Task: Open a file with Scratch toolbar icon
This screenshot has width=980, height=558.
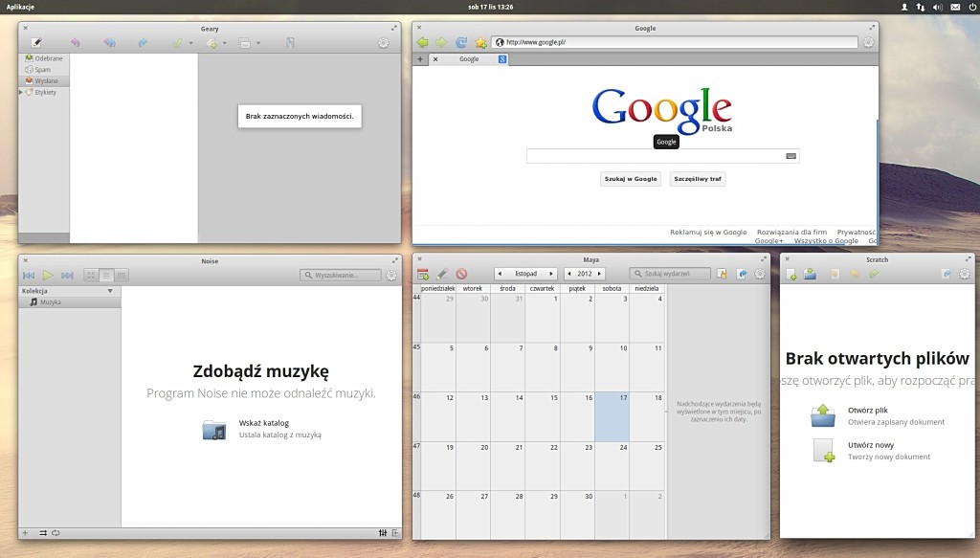Action: pos(810,275)
